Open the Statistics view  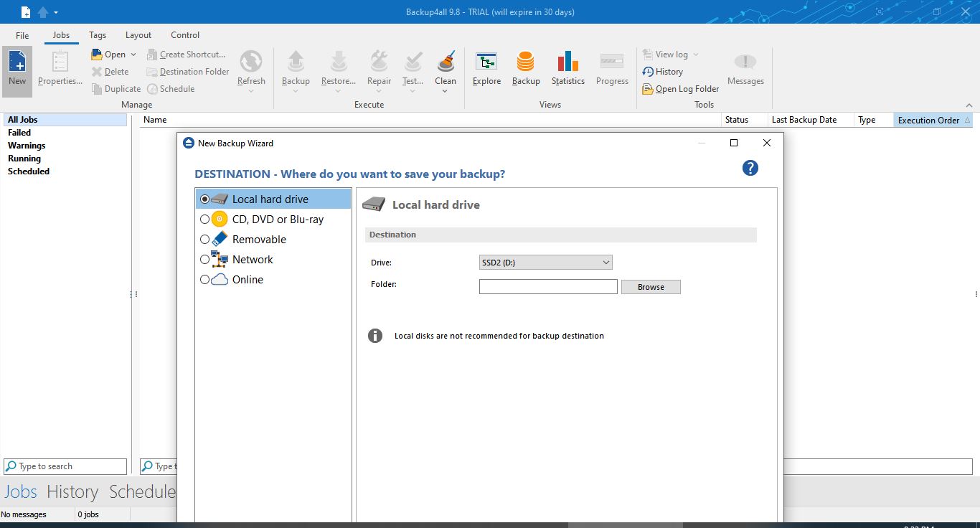568,68
